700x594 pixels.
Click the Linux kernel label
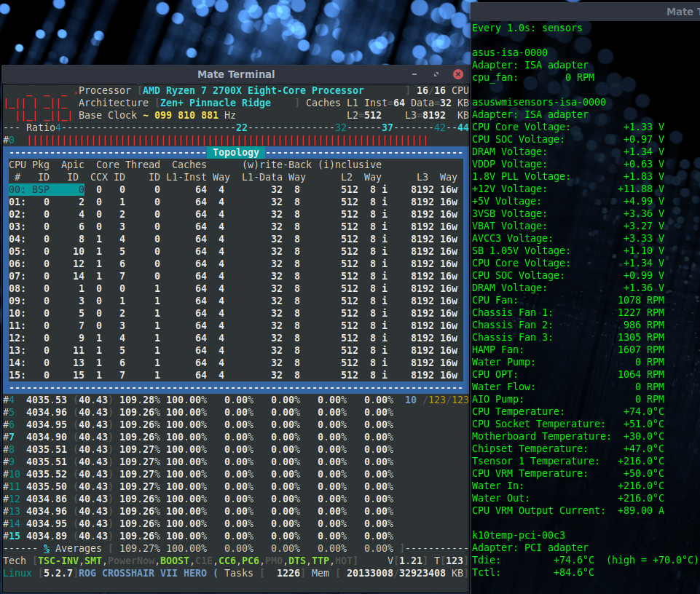(x=17, y=574)
